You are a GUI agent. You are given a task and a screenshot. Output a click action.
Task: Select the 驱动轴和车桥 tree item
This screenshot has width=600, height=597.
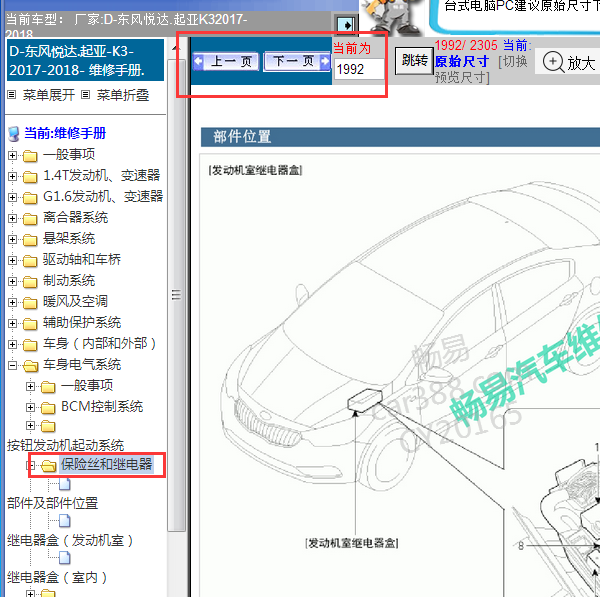tap(82, 259)
